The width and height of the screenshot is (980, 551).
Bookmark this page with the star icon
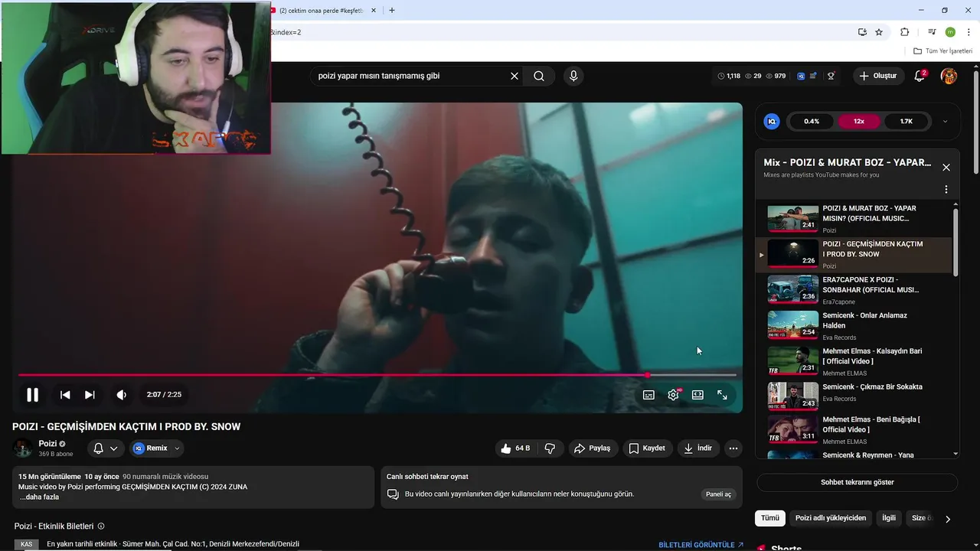click(x=879, y=32)
